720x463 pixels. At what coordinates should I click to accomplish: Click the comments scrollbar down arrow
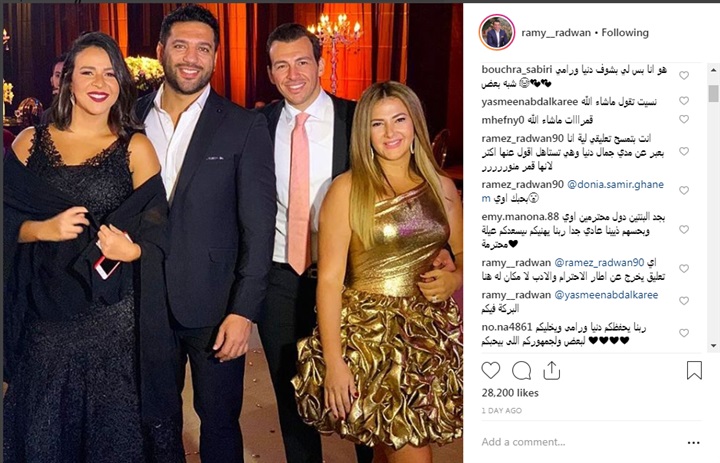pos(713,345)
